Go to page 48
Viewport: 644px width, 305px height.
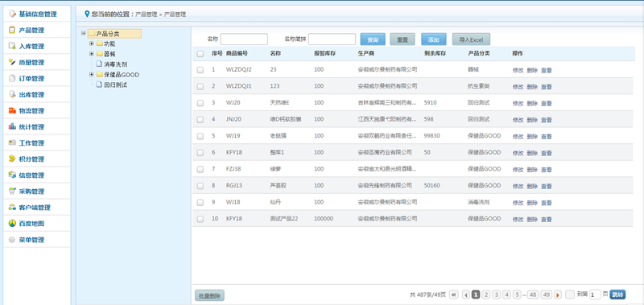tap(533, 295)
